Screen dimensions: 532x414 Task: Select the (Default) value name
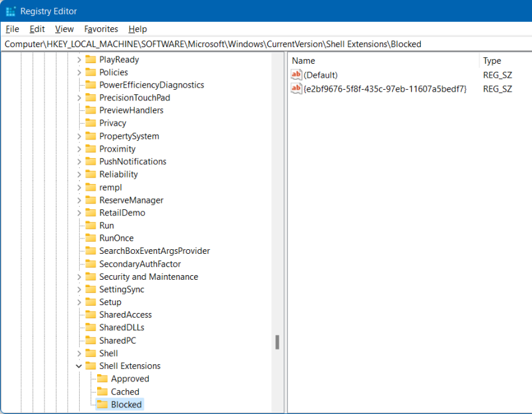coord(321,75)
